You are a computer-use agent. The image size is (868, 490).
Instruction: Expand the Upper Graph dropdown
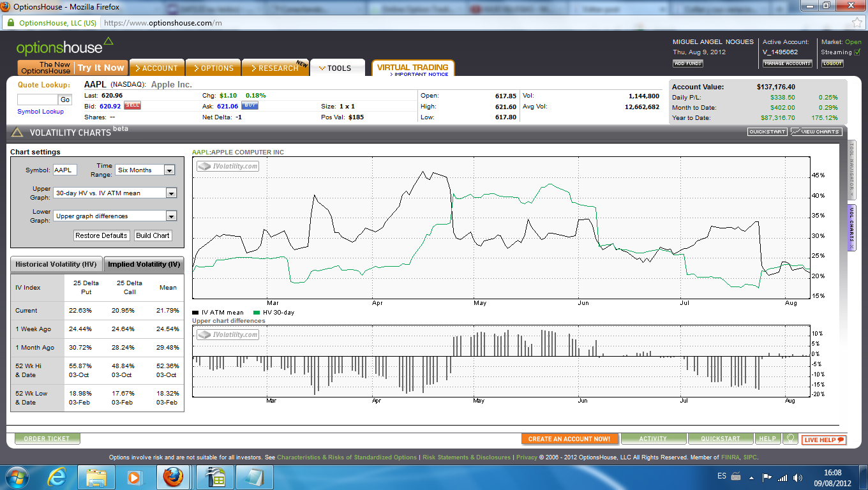click(x=170, y=193)
